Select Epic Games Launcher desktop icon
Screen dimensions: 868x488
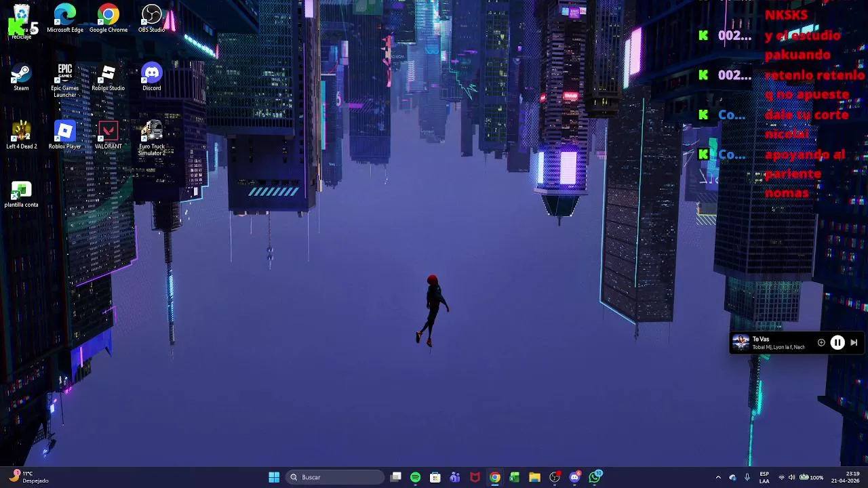pyautogui.click(x=65, y=80)
